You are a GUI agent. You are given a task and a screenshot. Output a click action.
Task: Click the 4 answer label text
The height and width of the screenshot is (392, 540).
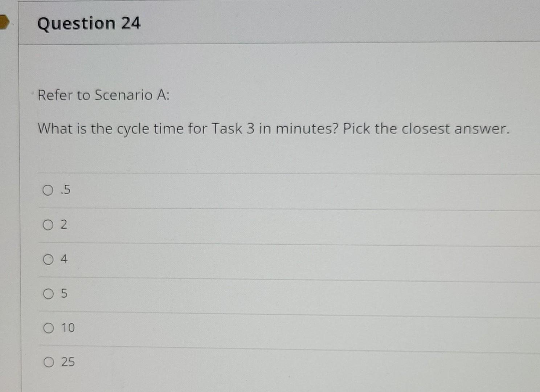[x=64, y=258]
